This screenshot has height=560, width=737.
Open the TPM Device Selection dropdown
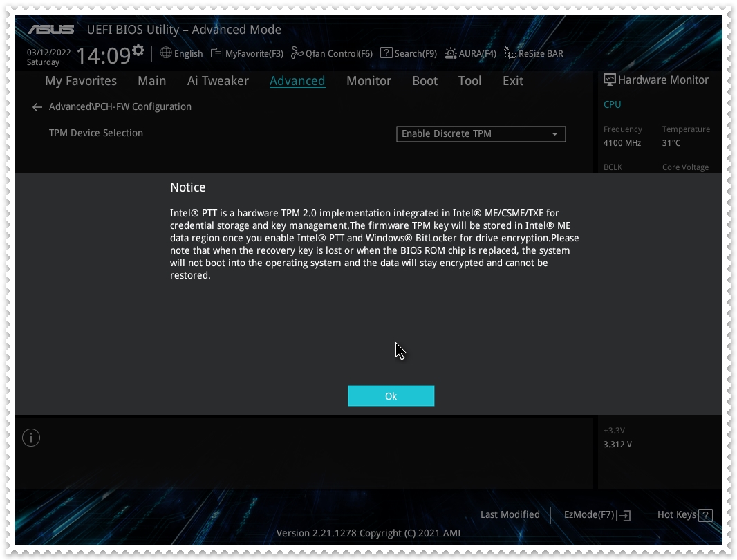[x=481, y=133]
